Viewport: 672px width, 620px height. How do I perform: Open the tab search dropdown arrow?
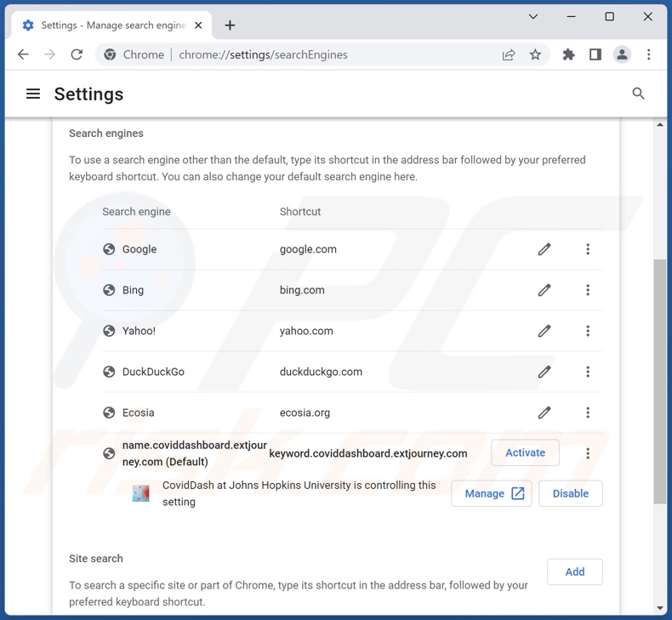tap(532, 17)
